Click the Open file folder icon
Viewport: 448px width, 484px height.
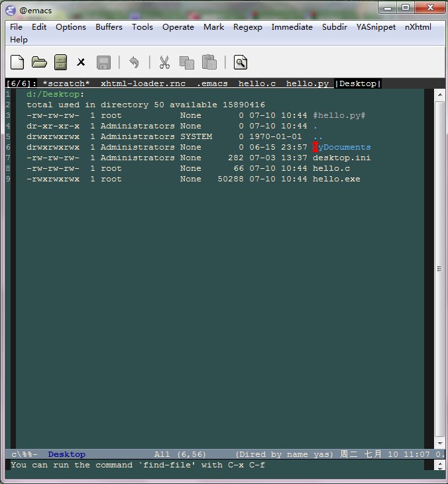pyautogui.click(x=39, y=62)
